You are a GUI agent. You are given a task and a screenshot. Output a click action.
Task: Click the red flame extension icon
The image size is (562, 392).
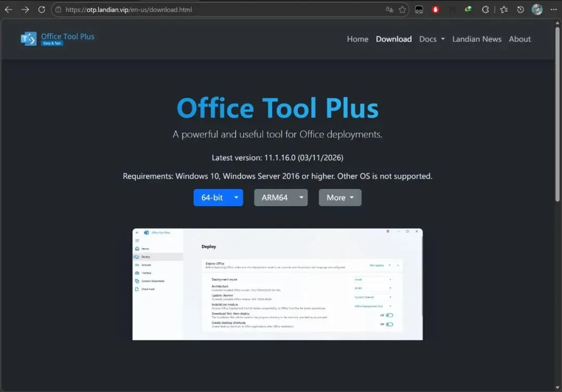coord(436,10)
